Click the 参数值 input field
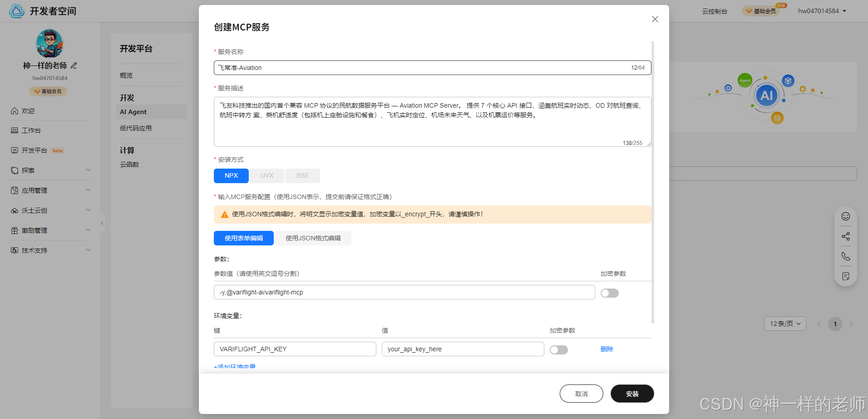Screen dimensions: 868x419 [x=404, y=292]
